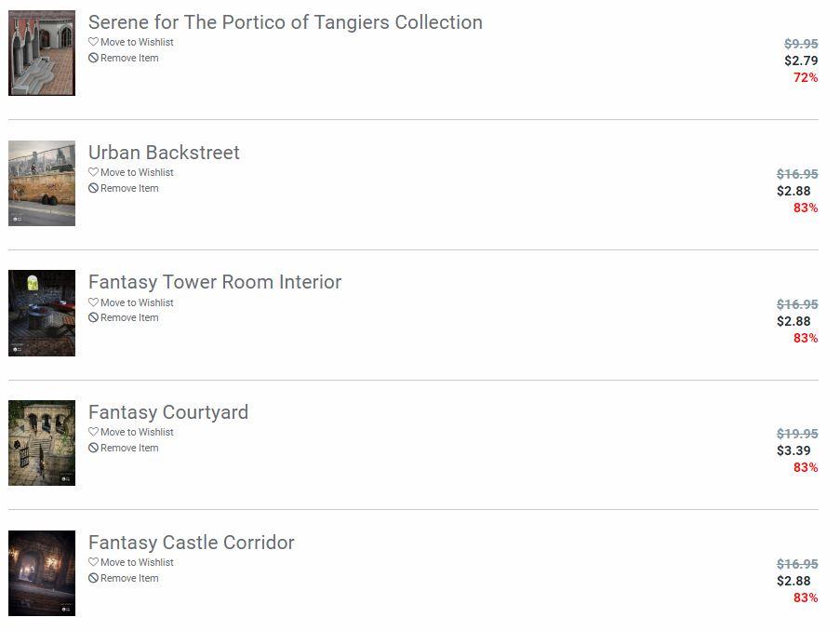Screen dimensions: 840x631
Task: Click remove icon for Urban Backstreet
Action: point(93,188)
